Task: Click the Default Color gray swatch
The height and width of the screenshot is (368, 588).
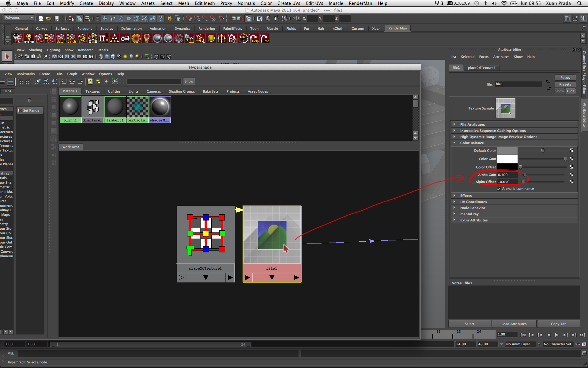Action: pyautogui.click(x=507, y=151)
